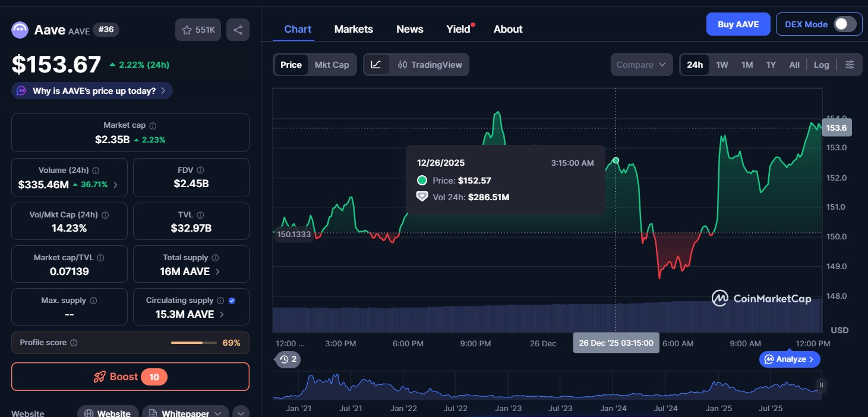Open the Compare dropdown

click(641, 64)
